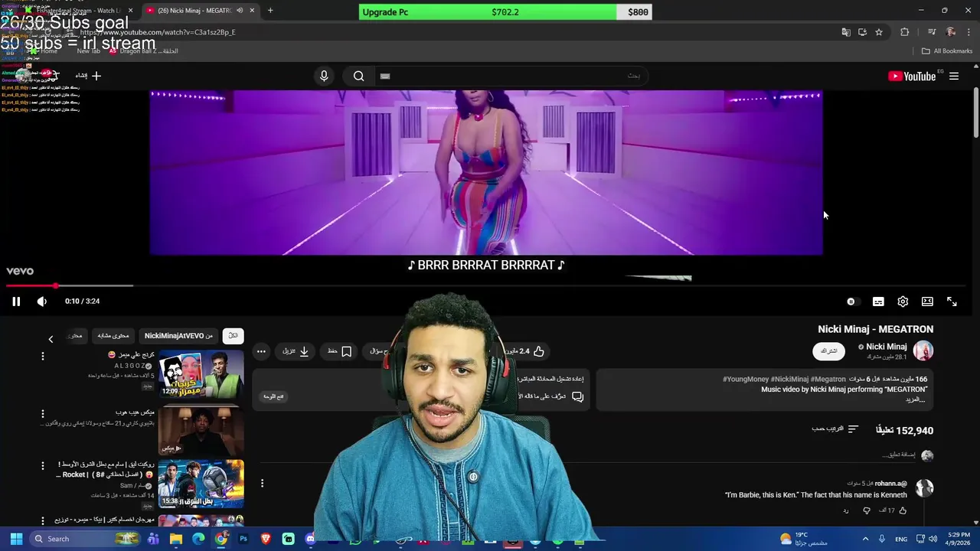Open the AL3GOZ video thumbnail 12:09

click(x=201, y=373)
